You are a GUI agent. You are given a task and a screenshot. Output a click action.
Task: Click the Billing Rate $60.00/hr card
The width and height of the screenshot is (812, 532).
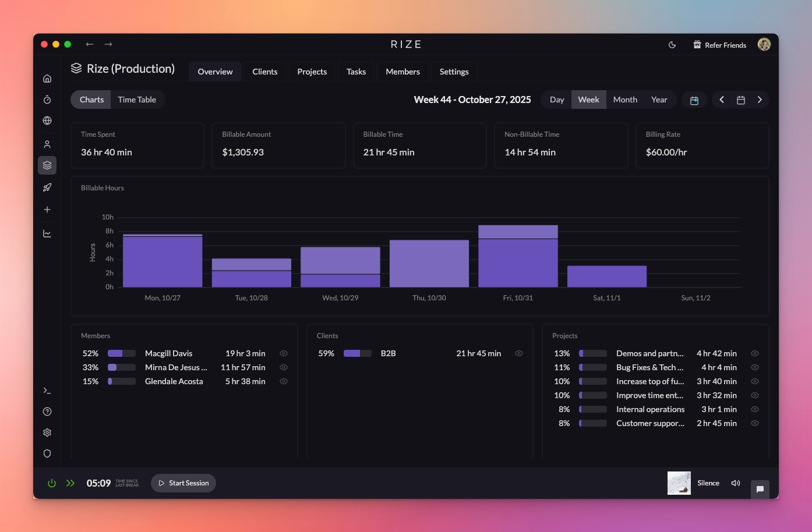coord(702,146)
